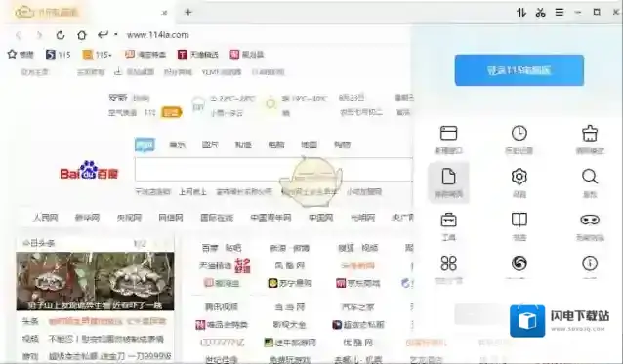Click the up-down arrows icon in title bar
Screen dimensions: 623x364
click(521, 13)
